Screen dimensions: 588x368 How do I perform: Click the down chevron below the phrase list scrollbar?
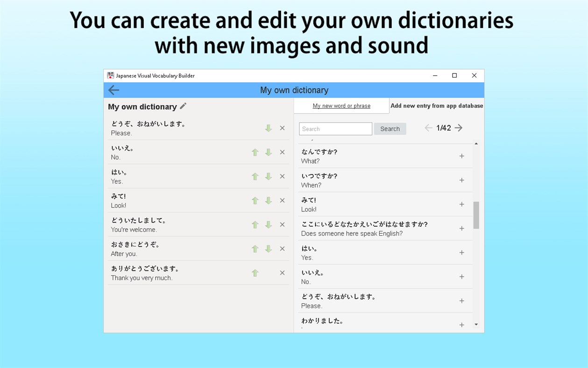477,324
